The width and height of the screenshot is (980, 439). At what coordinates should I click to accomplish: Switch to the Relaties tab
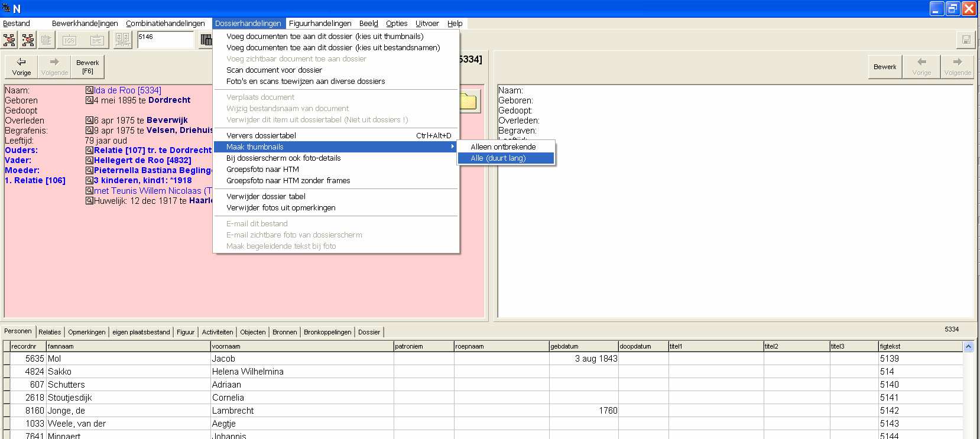click(50, 332)
